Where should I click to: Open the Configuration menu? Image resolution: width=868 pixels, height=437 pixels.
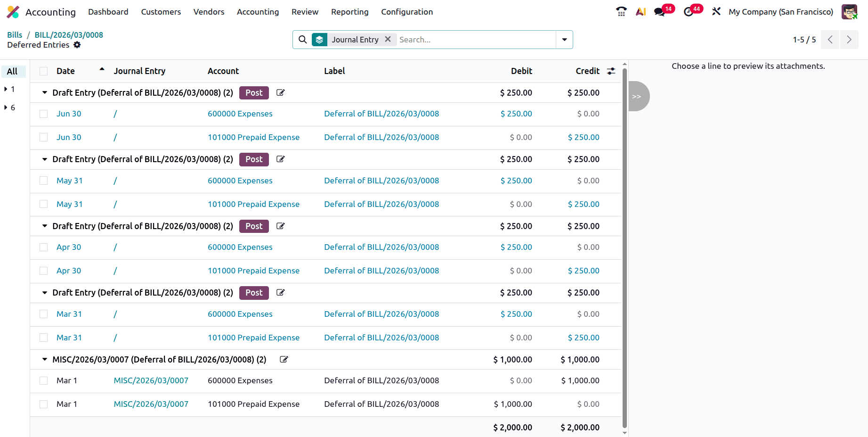(407, 12)
